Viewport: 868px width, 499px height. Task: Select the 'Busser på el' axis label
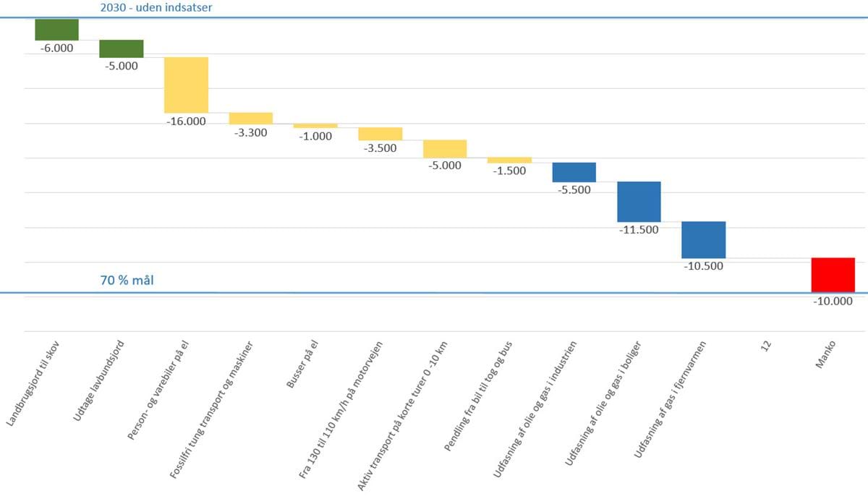(x=302, y=363)
